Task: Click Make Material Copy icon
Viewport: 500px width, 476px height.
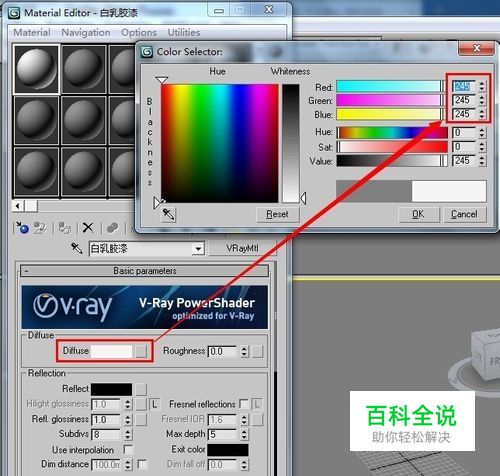Action: 113,228
